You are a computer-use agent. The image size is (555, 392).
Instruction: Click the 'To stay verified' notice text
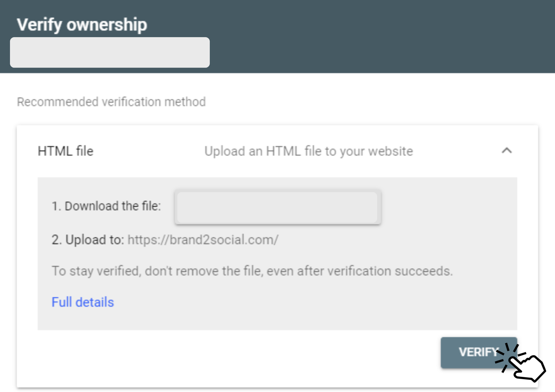(252, 271)
